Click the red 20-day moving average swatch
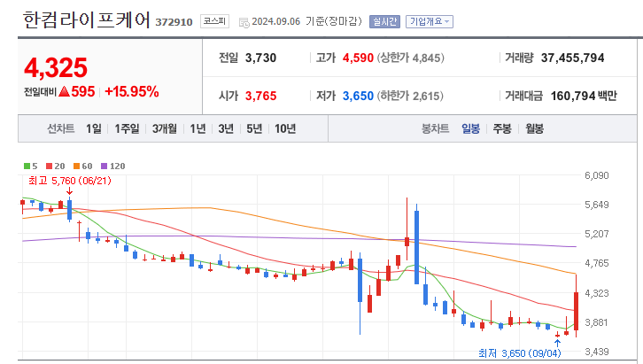 tap(50, 166)
